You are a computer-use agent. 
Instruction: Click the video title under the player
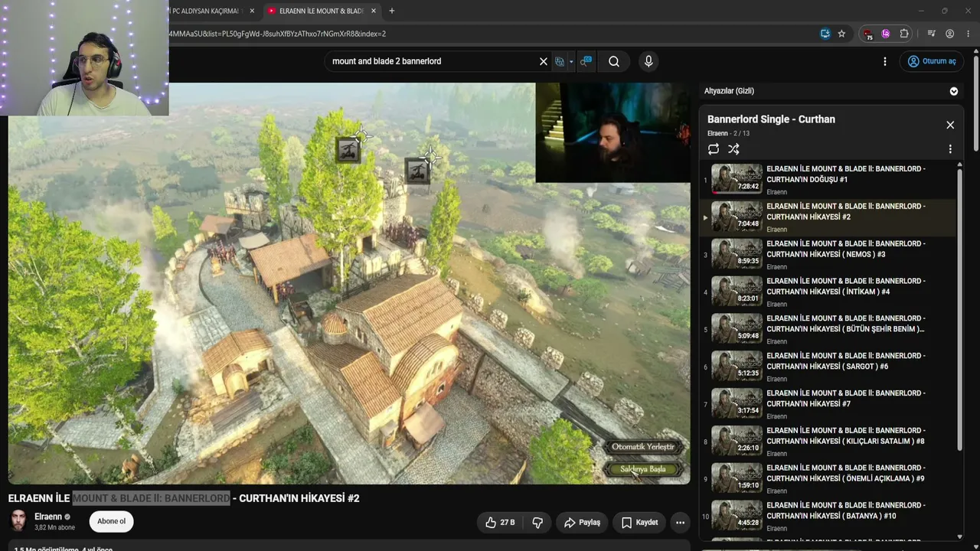point(184,498)
